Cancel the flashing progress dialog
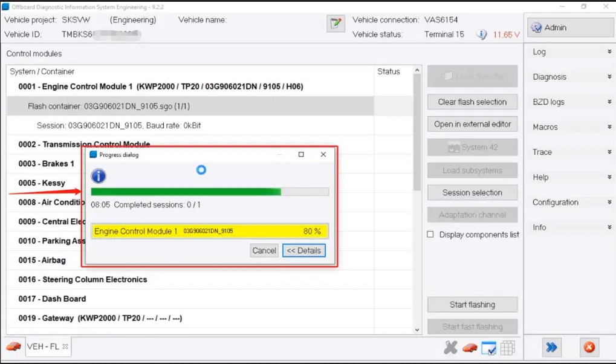The image size is (616, 364). [264, 250]
